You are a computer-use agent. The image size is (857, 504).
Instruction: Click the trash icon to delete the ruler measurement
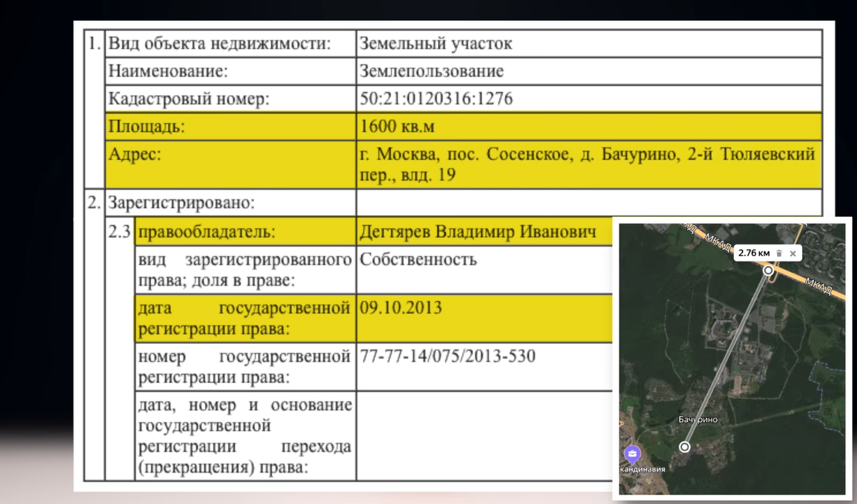coord(780,253)
